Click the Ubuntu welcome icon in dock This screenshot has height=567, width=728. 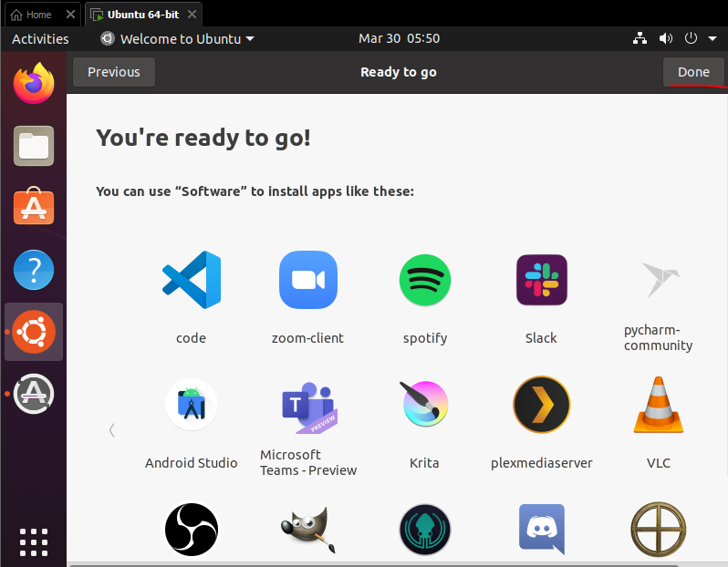[34, 332]
